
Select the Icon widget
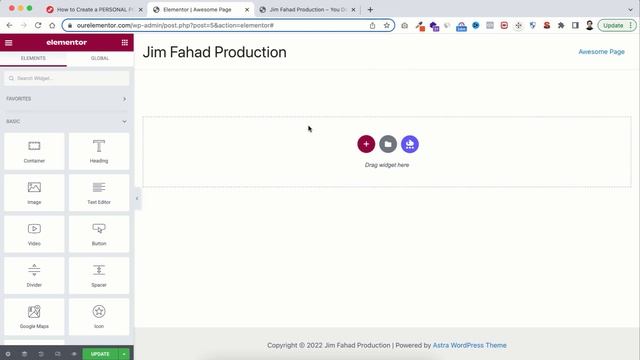[99, 317]
